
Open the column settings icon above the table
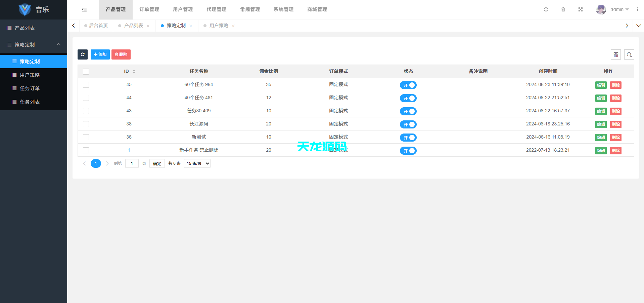click(x=616, y=54)
